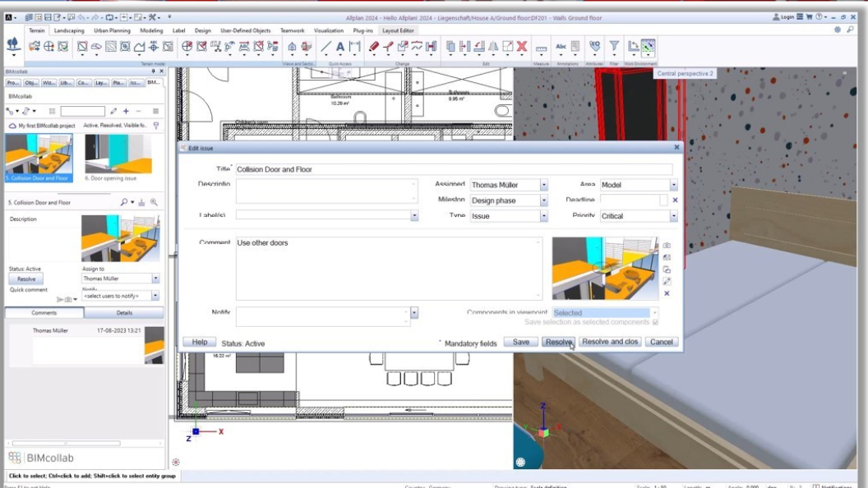Select the Annotations Abc icon
The width and height of the screenshot is (868, 488).
click(562, 46)
